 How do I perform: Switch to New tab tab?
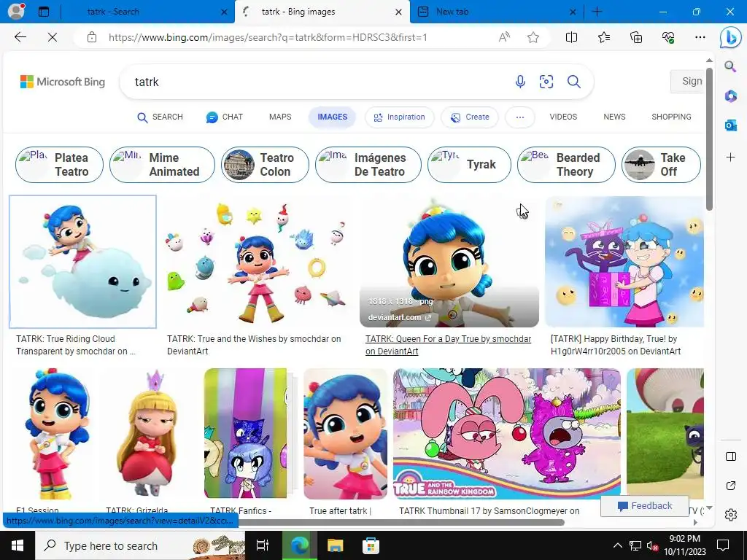pyautogui.click(x=497, y=12)
